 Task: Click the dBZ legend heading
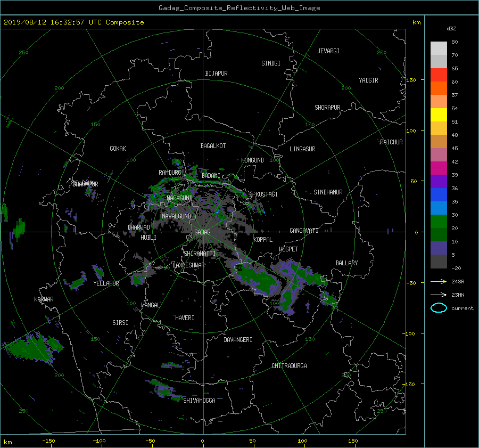[x=451, y=29]
